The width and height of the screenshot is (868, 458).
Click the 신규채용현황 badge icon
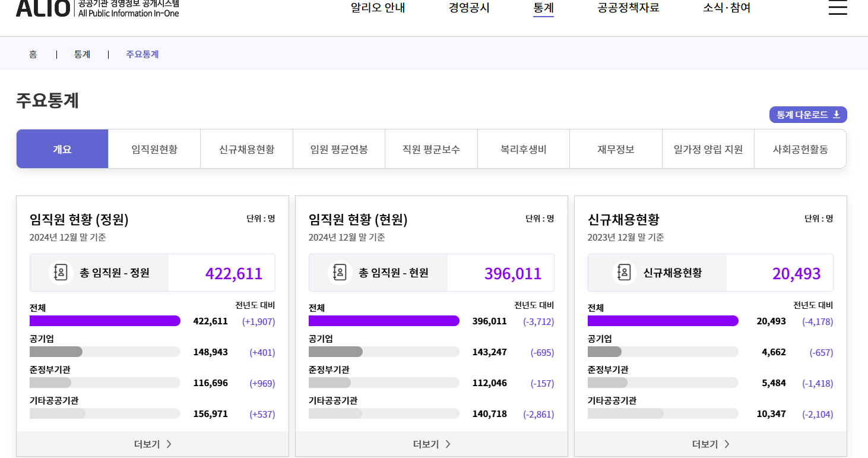(624, 273)
